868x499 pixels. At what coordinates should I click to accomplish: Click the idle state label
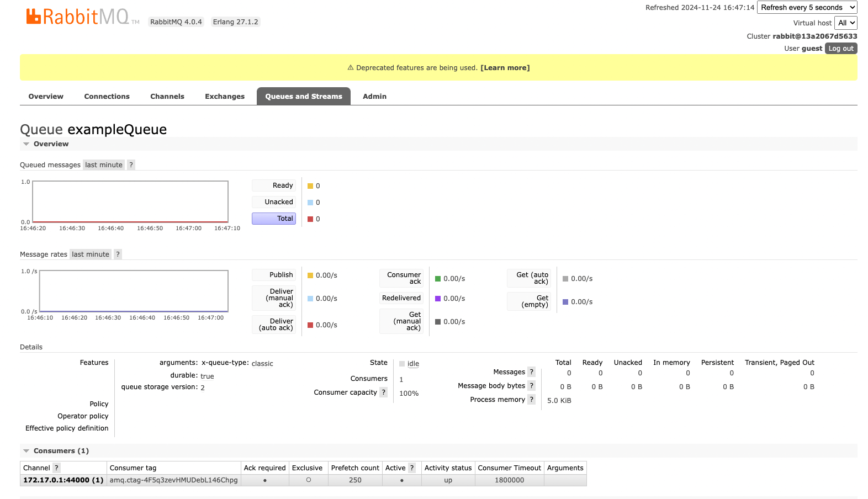pos(413,364)
